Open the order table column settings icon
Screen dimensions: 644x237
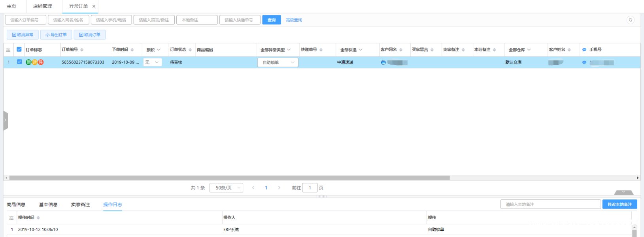click(8, 50)
